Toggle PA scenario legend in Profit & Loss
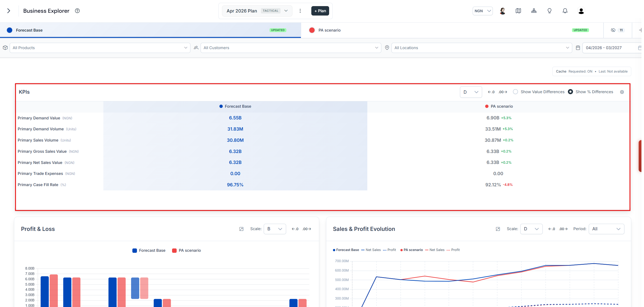Screen dimensions: 644x307 (x=187, y=250)
